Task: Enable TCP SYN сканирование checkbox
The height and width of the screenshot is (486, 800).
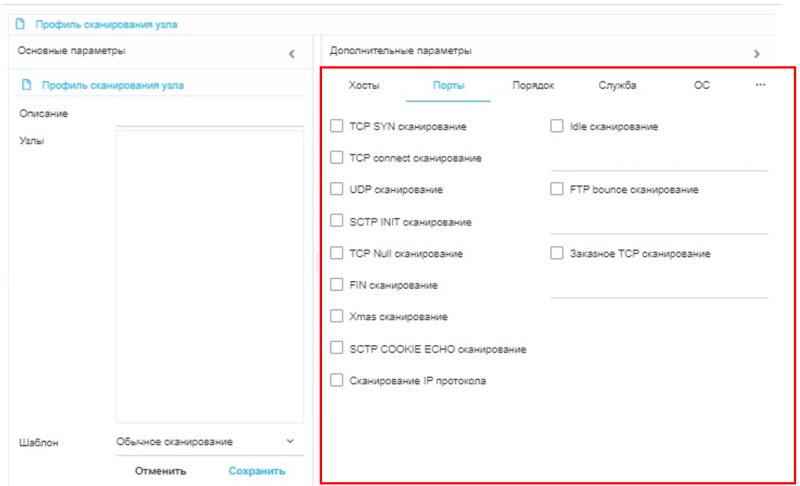Action: 337,126
